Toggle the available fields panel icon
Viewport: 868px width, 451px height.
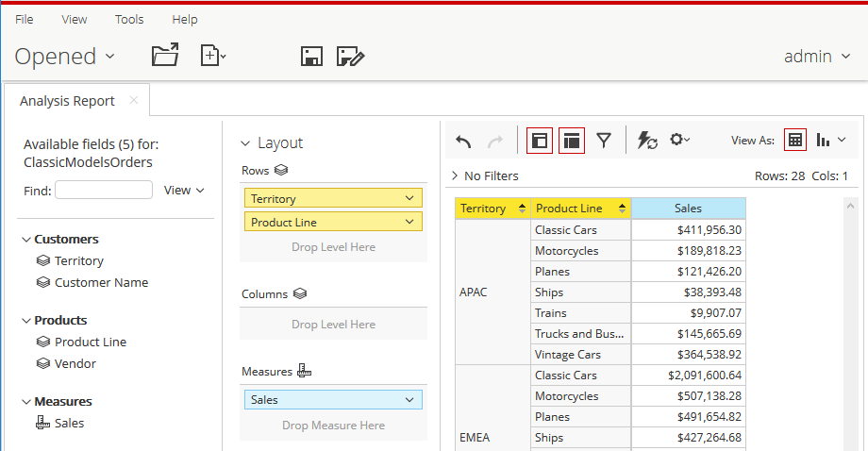pos(540,141)
